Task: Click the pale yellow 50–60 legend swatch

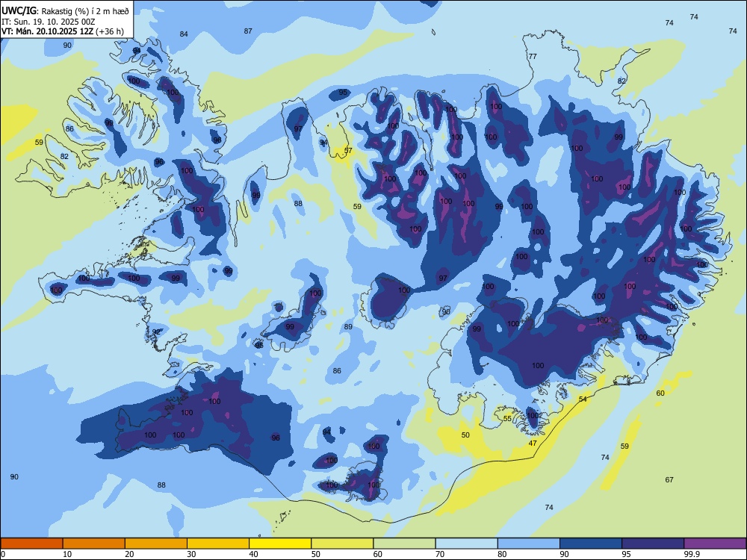Action: 343,544
